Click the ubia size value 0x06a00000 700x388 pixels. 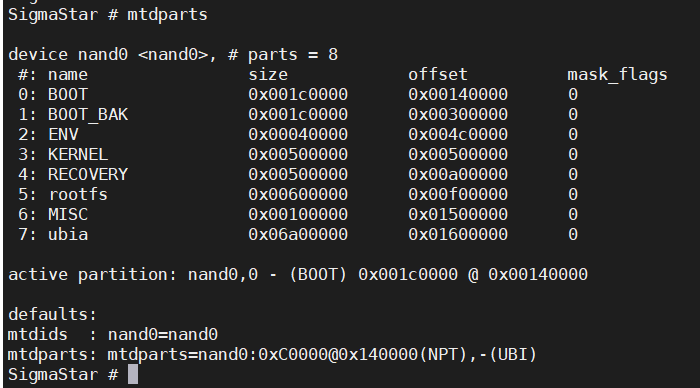[x=298, y=234]
